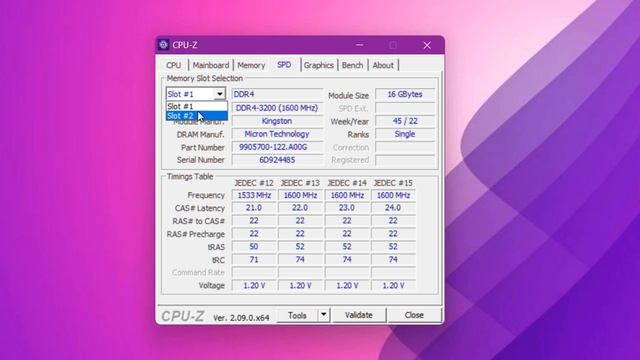Viewport: 640px width, 360px height.
Task: Click the JEDEC #15 voltage 1.20 V cell
Action: point(393,286)
